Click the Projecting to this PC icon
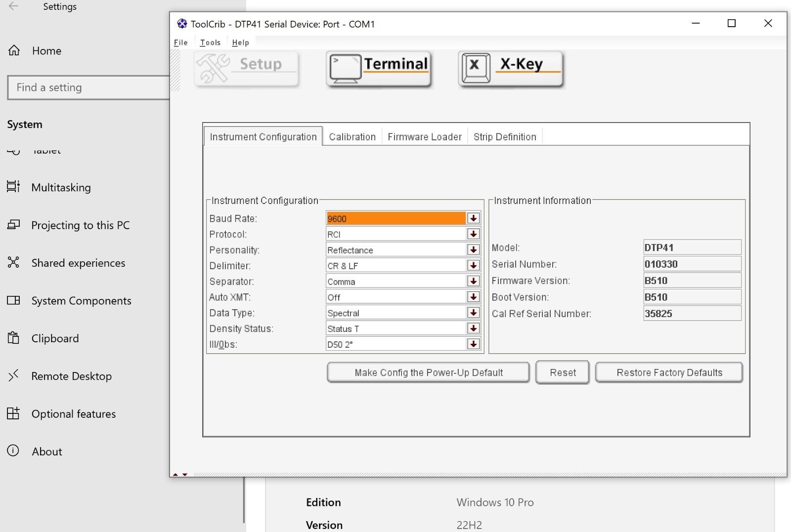This screenshot has height=532, width=791. tap(13, 225)
